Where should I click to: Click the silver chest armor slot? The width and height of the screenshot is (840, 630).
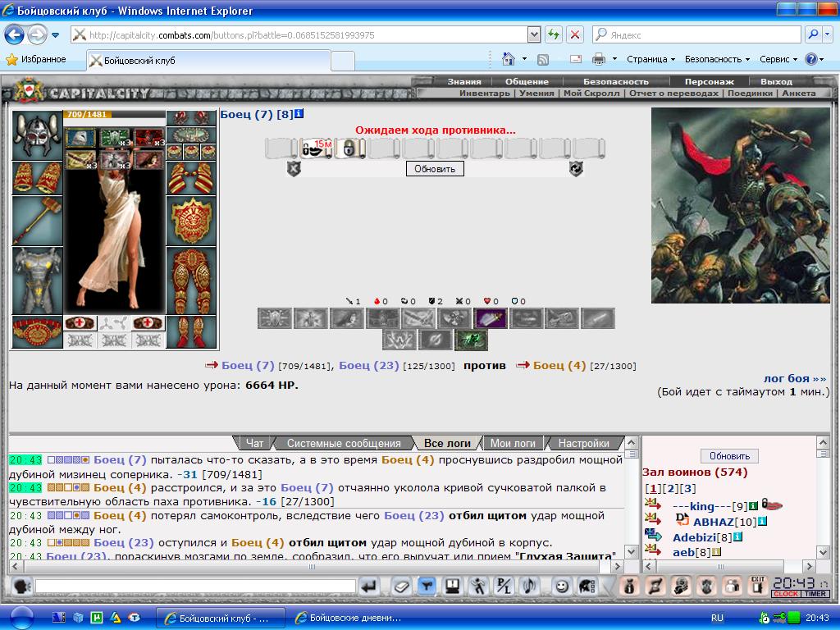pos(37,281)
